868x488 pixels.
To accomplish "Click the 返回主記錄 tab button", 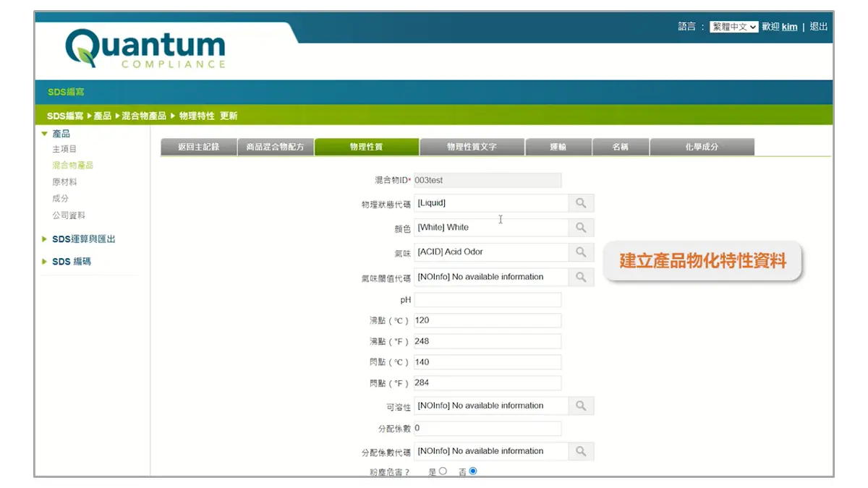I will click(198, 147).
